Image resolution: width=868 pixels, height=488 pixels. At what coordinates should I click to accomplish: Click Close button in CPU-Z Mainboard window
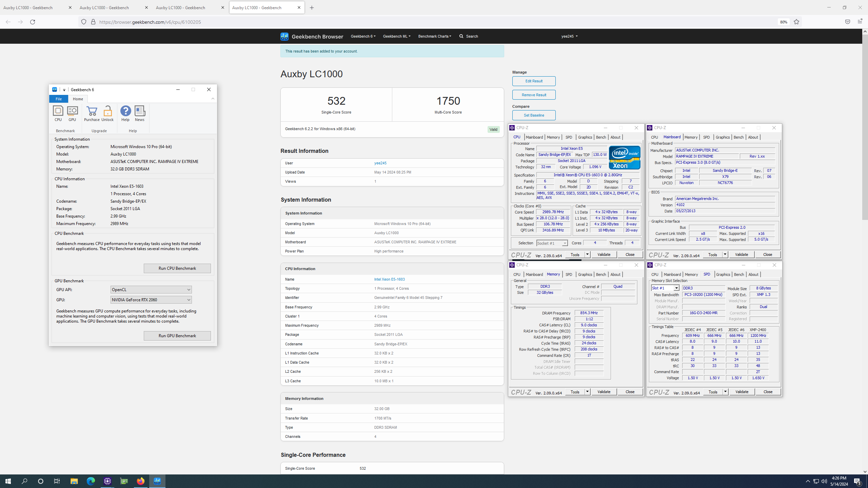768,255
